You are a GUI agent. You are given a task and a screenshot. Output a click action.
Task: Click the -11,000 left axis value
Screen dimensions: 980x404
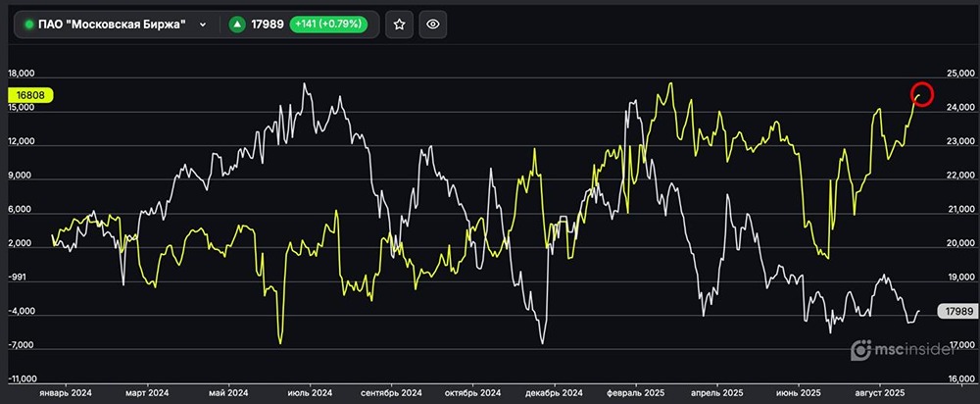(x=21, y=379)
